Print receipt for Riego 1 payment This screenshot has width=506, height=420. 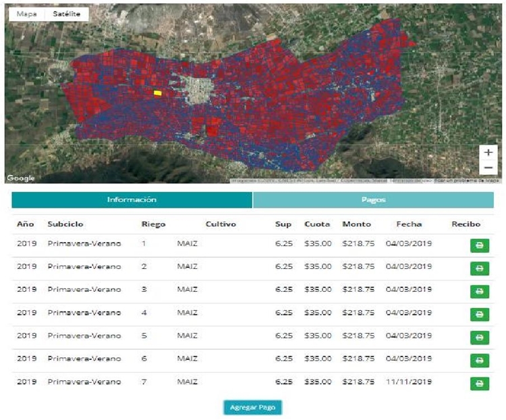click(479, 245)
